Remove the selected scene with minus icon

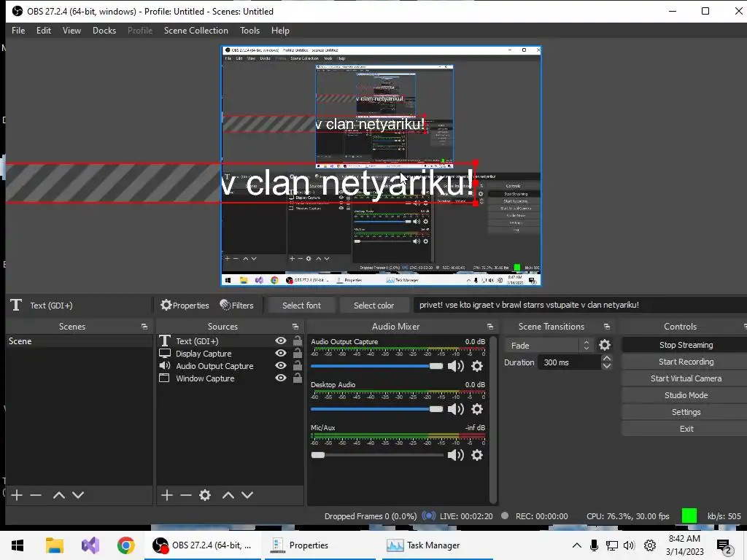(36, 495)
